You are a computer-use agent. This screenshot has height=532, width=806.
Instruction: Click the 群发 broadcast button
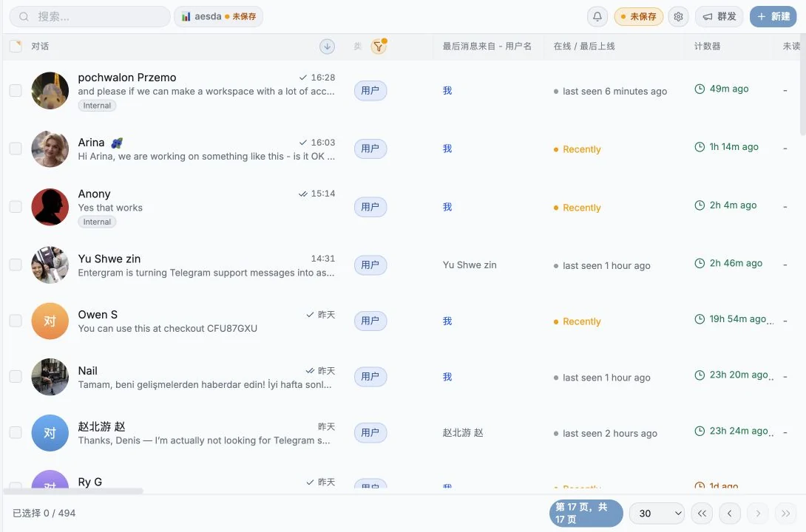pos(719,16)
